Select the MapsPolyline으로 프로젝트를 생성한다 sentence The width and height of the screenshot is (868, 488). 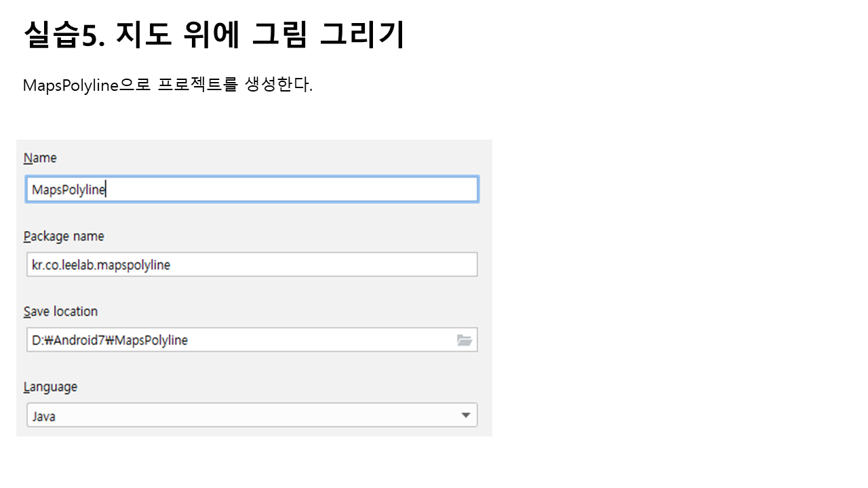(x=167, y=85)
